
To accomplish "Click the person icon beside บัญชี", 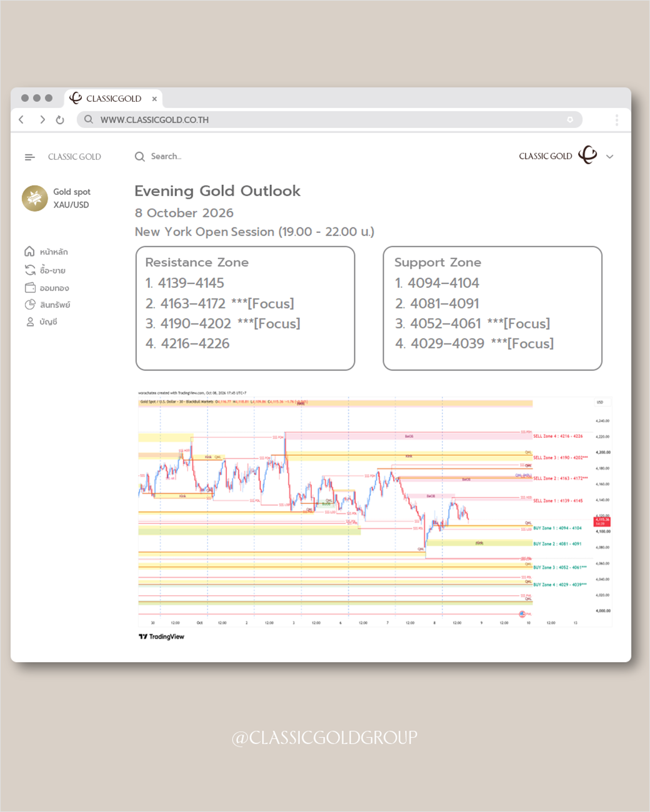I will pyautogui.click(x=30, y=322).
